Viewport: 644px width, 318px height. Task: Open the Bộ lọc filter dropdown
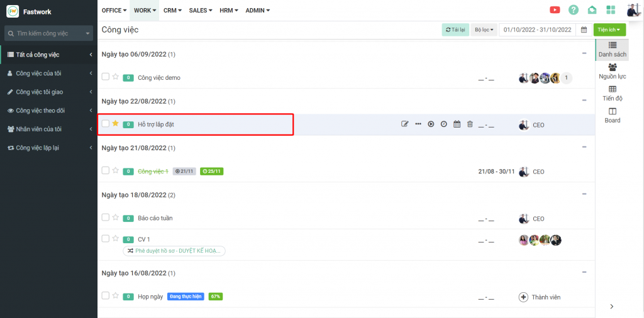click(484, 30)
